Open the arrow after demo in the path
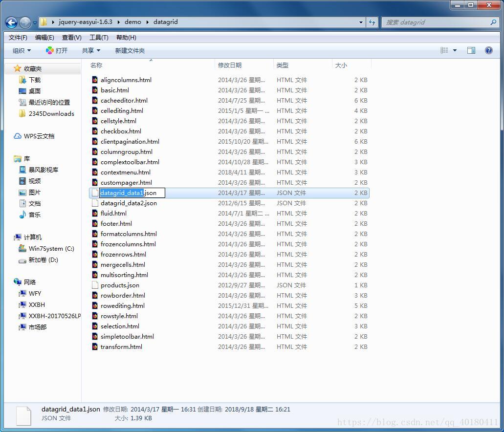This screenshot has height=432, width=504. [x=148, y=22]
